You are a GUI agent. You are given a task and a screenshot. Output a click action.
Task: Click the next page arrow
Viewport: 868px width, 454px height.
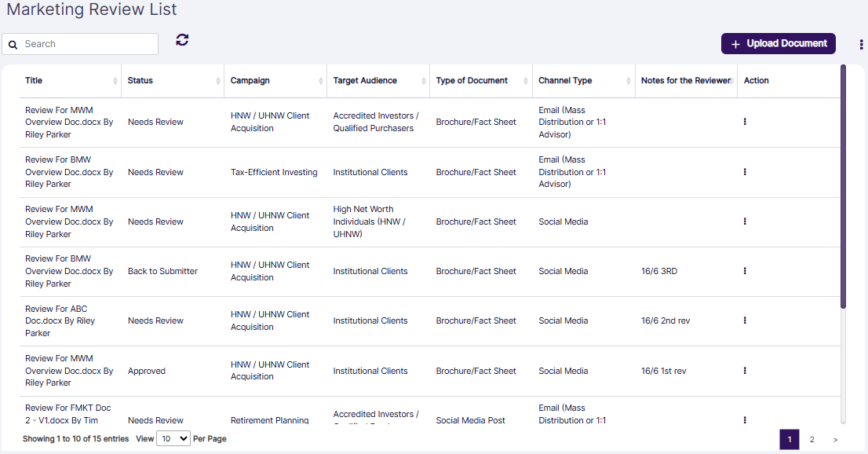[x=835, y=439]
